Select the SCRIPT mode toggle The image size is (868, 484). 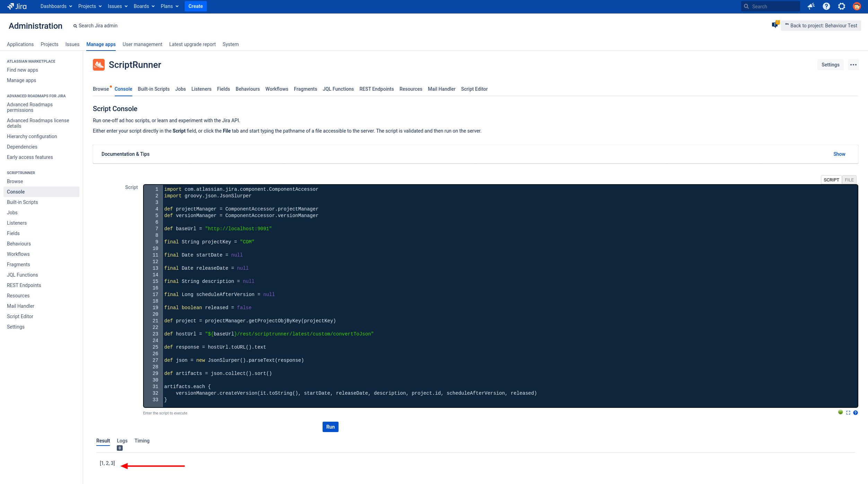point(831,180)
